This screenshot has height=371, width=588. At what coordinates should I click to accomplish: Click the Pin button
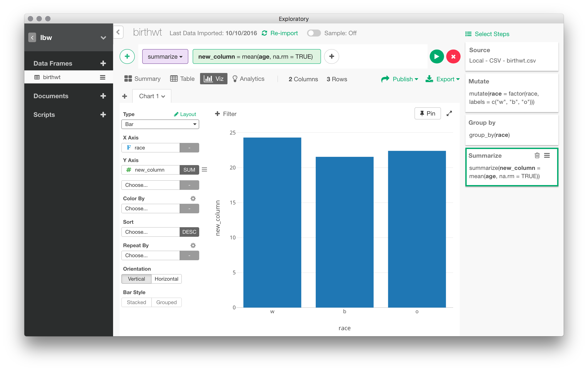pyautogui.click(x=427, y=113)
